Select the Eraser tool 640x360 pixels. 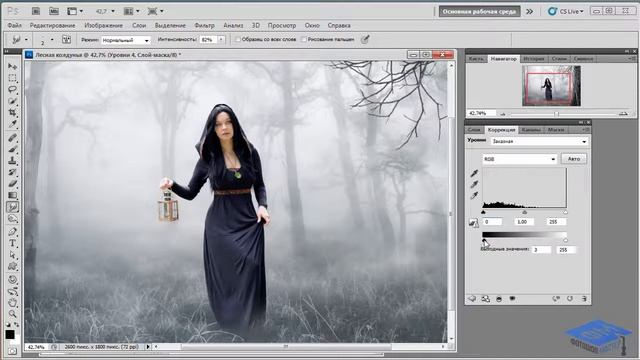[x=13, y=184]
